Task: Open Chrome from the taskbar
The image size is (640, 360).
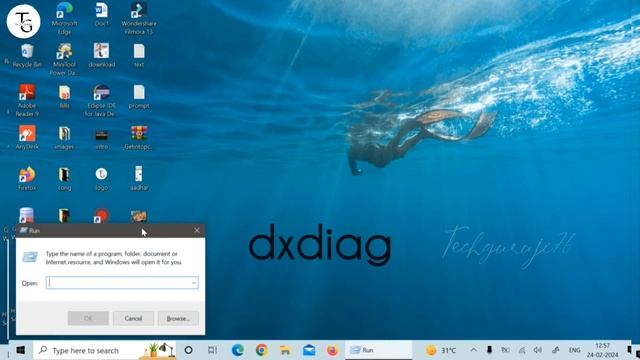Action: tap(262, 350)
